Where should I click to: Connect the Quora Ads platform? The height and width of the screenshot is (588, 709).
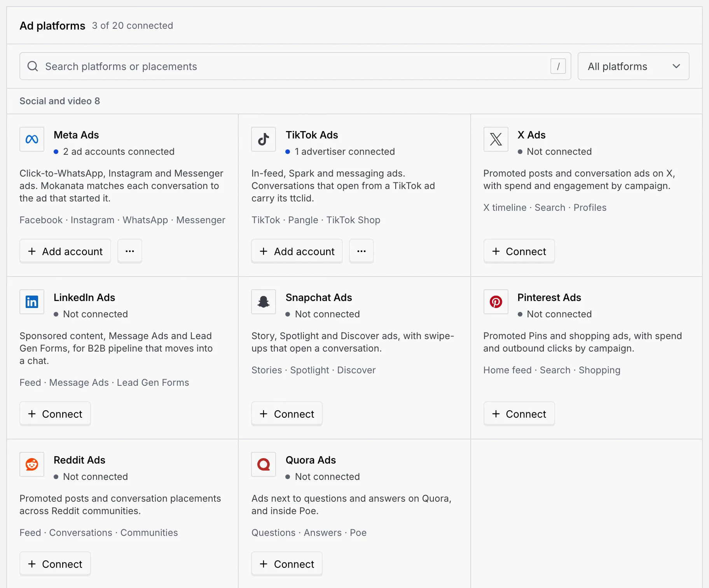coord(287,564)
